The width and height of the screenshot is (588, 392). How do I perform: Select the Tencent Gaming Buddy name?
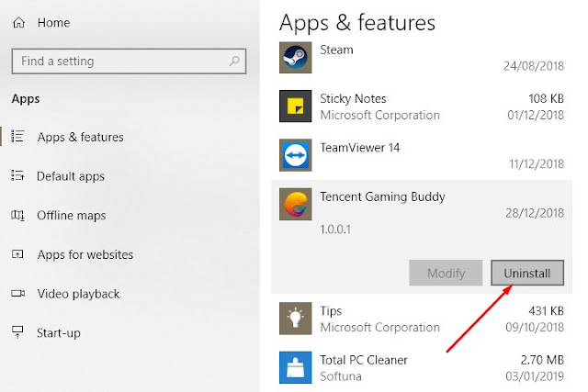tap(382, 196)
